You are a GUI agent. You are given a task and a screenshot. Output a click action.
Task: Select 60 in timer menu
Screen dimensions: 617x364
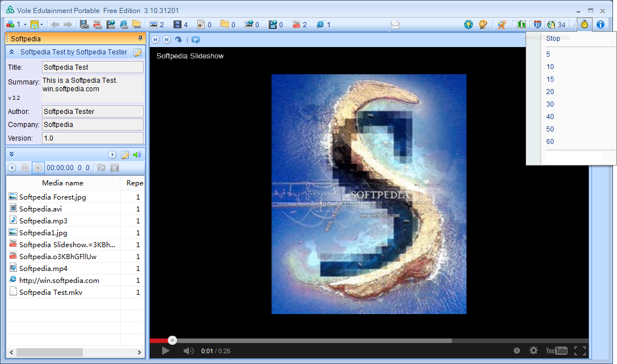550,142
